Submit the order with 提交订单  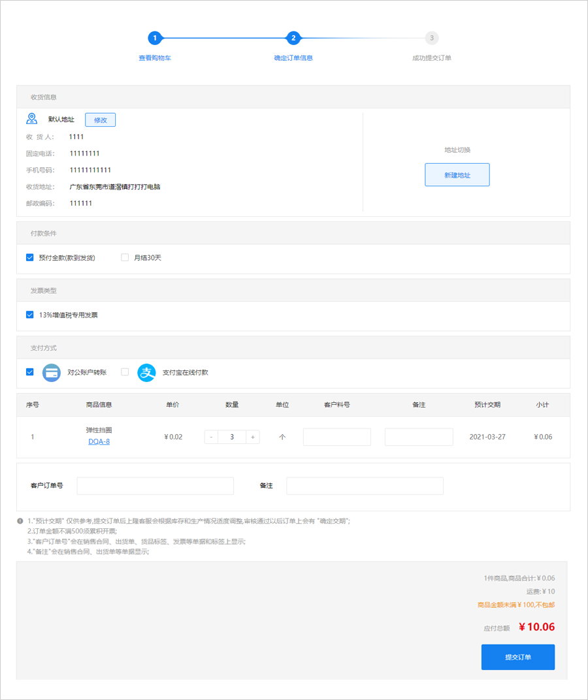(517, 657)
